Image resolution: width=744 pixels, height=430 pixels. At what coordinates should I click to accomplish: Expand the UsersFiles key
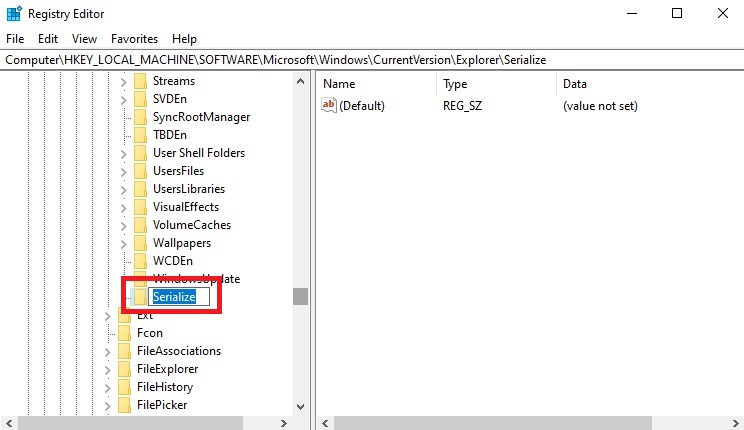point(123,172)
